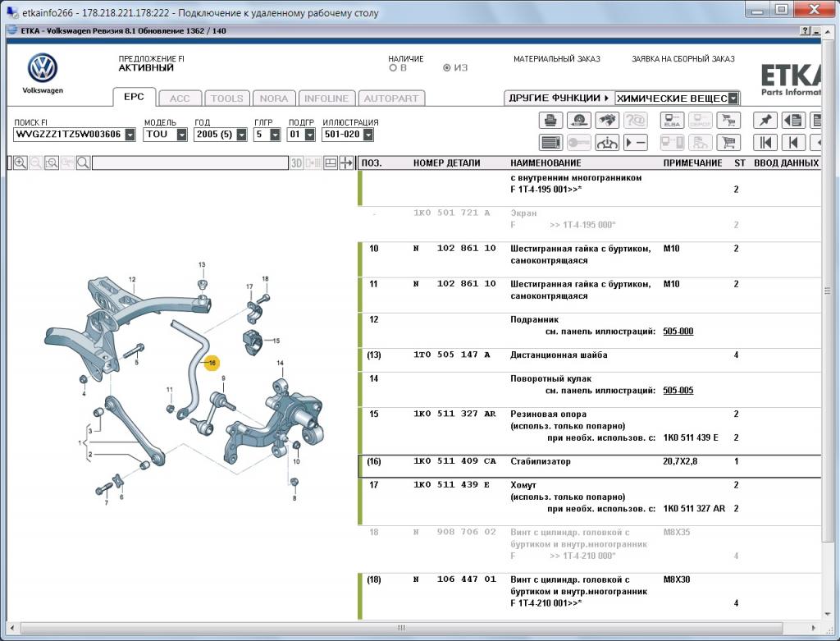This screenshot has width=840, height=641.
Task: Click the double shopping carts icon
Action: coord(728,120)
